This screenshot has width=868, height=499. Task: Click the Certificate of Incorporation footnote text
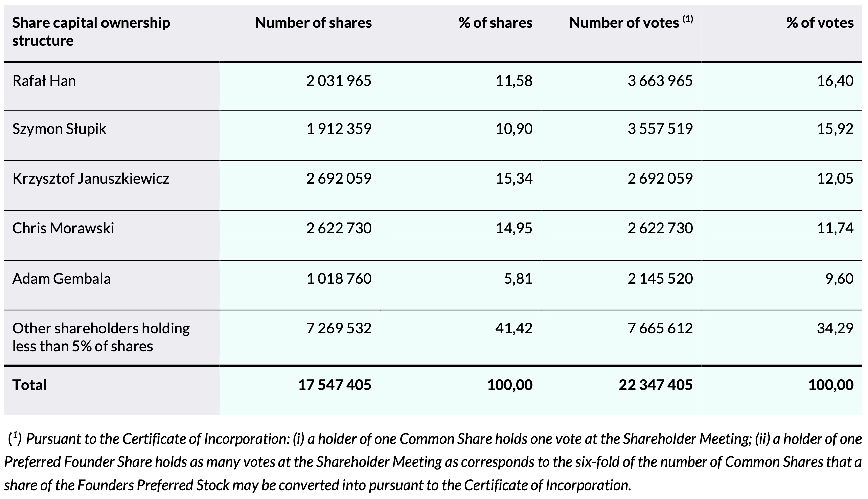[434, 462]
